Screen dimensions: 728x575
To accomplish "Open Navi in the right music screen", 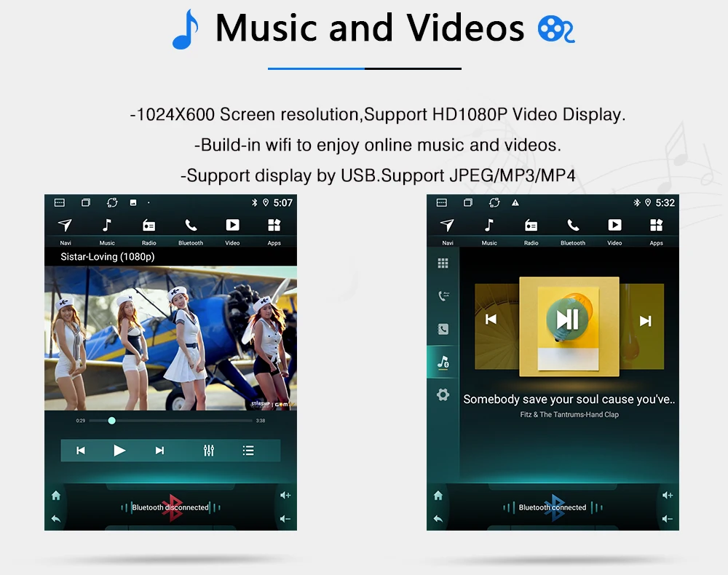I will [x=447, y=231].
